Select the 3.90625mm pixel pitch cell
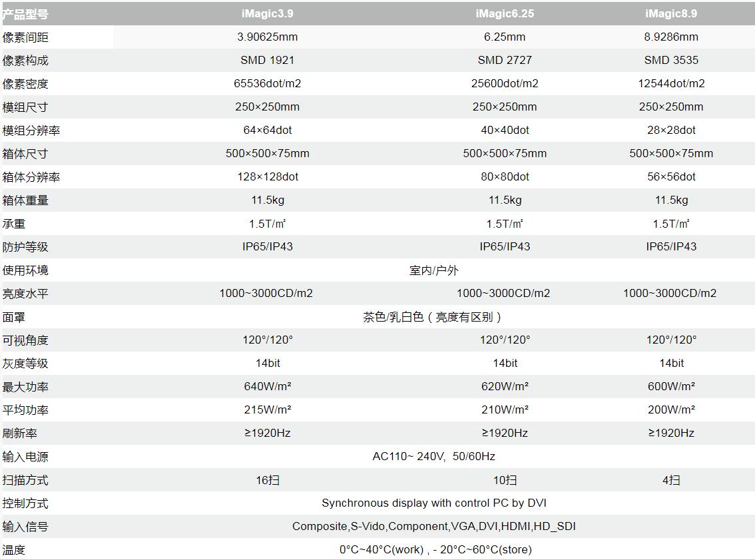The height and width of the screenshot is (560, 755). (x=267, y=37)
